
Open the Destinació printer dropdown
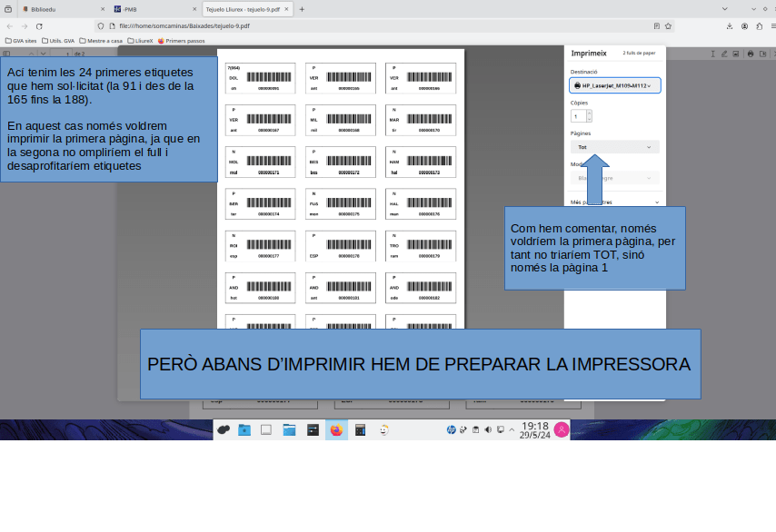tap(614, 85)
